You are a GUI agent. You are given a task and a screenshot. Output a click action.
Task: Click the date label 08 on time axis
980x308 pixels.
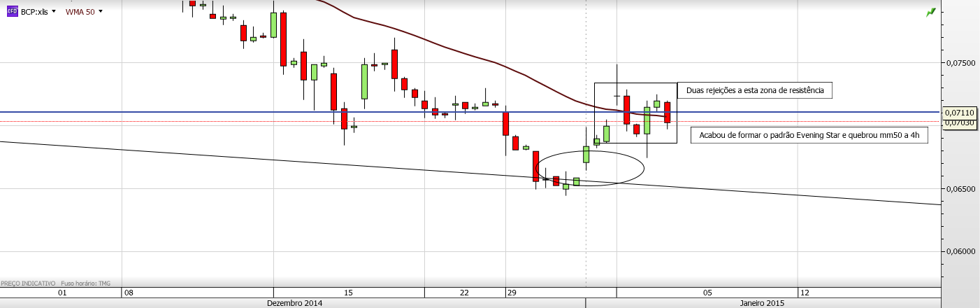pyautogui.click(x=129, y=293)
